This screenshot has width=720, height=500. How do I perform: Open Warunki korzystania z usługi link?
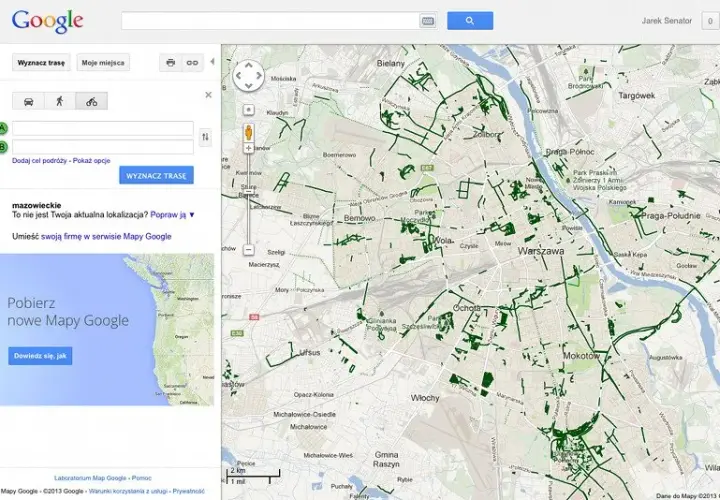click(x=128, y=491)
